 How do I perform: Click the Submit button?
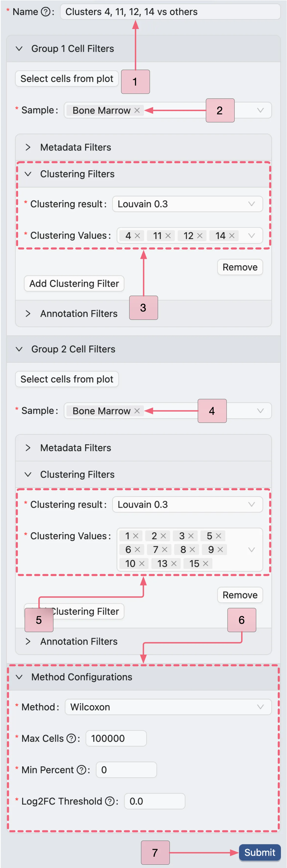click(x=260, y=853)
